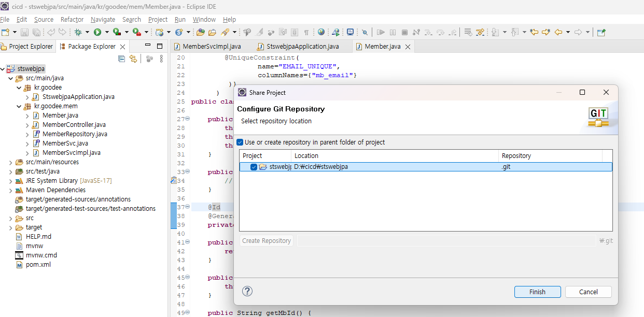Click the Step Into icon
The height and width of the screenshot is (317, 644).
(x=428, y=32)
